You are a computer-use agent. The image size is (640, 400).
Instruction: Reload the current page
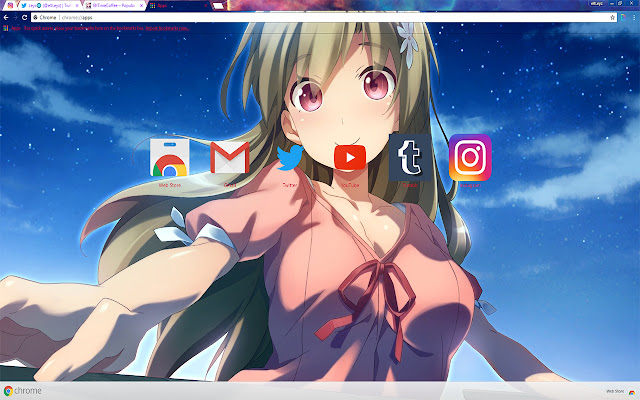coord(24,18)
